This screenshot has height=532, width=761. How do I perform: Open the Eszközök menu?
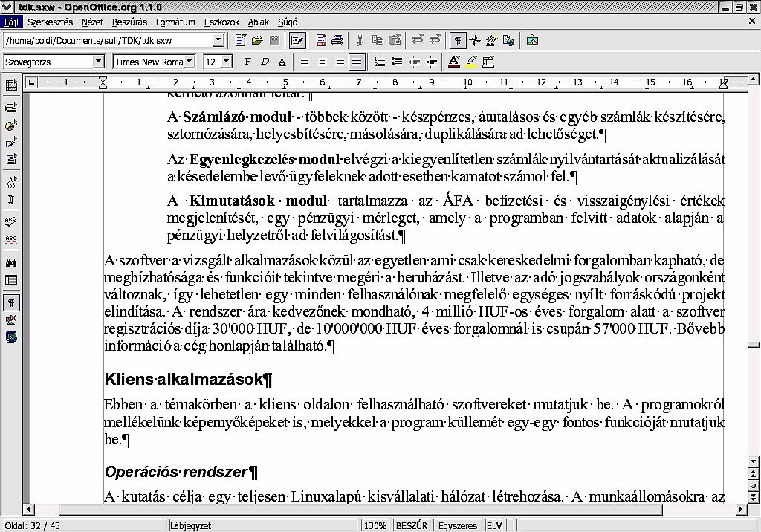pos(221,22)
